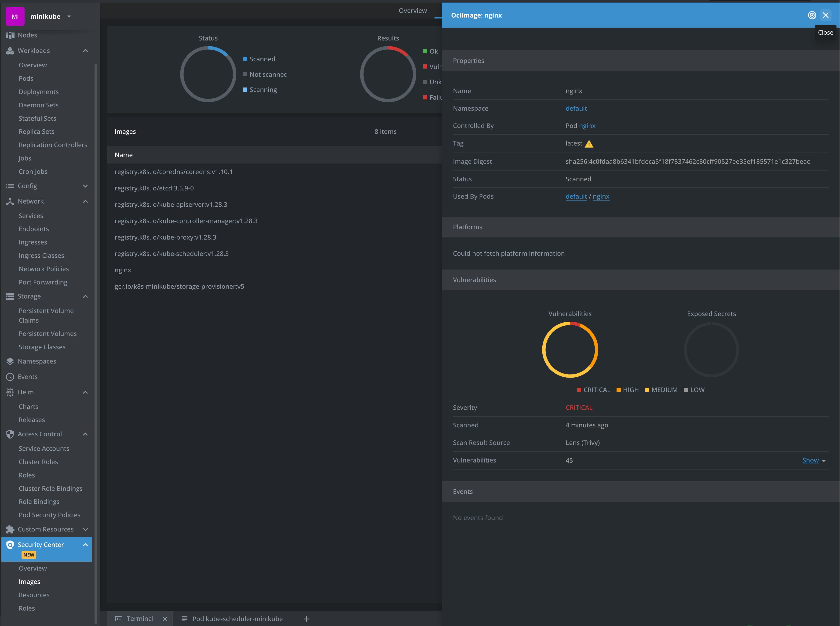
Task: Click the latest tag warning triangle
Action: 589,144
